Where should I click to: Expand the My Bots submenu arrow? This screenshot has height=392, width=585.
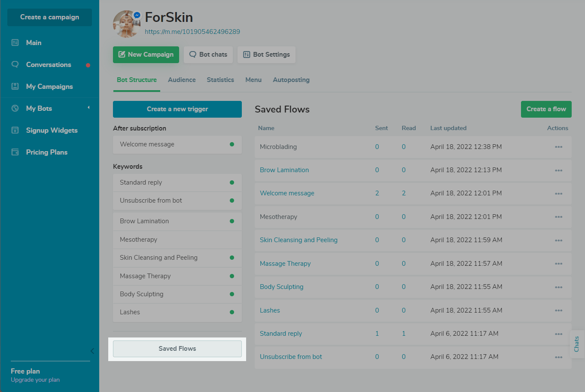tap(88, 108)
